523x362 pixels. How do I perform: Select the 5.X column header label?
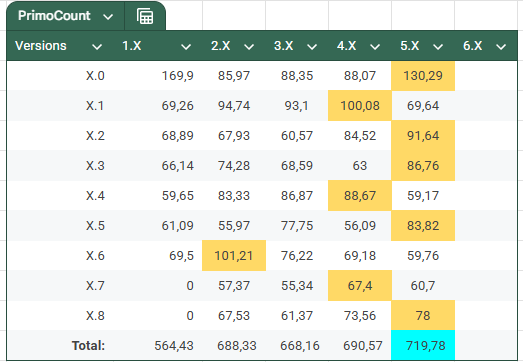click(x=410, y=46)
